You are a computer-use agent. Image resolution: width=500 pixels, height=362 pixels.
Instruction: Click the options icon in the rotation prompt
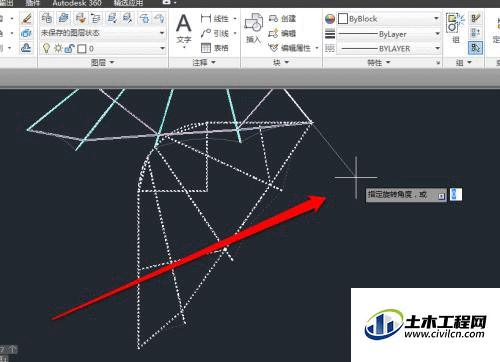click(441, 196)
